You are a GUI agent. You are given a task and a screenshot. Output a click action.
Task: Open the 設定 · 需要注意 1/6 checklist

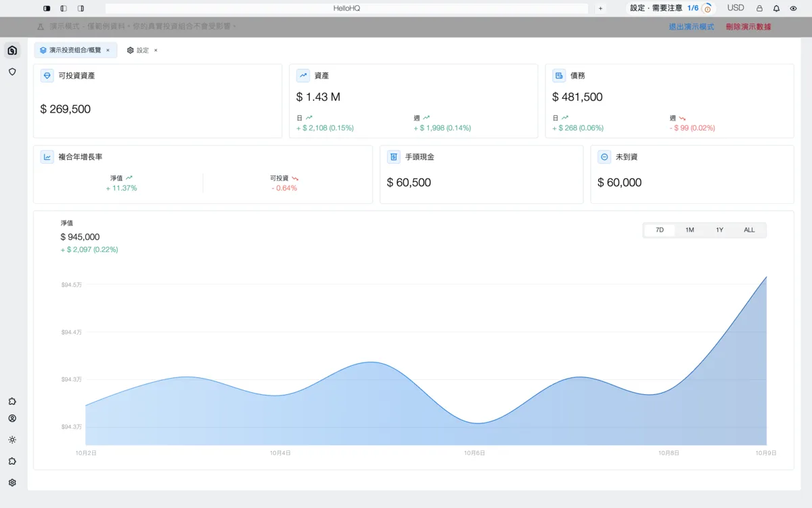pos(670,8)
